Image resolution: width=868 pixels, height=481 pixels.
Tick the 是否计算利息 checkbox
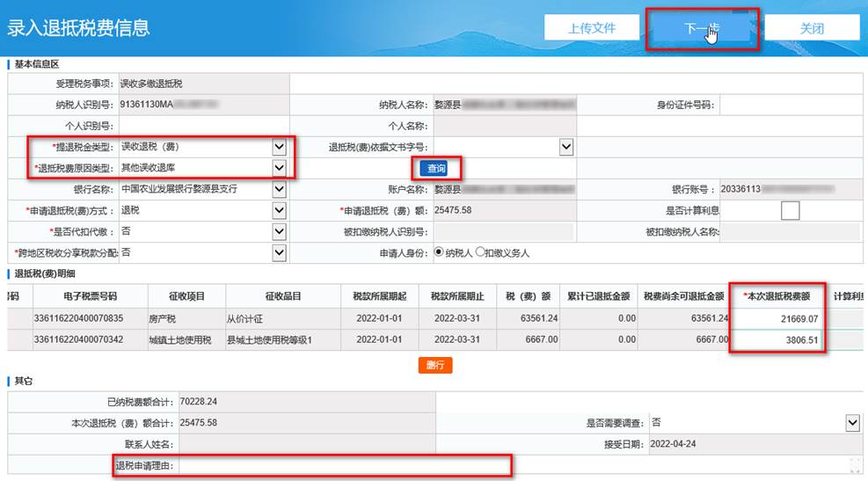[790, 210]
